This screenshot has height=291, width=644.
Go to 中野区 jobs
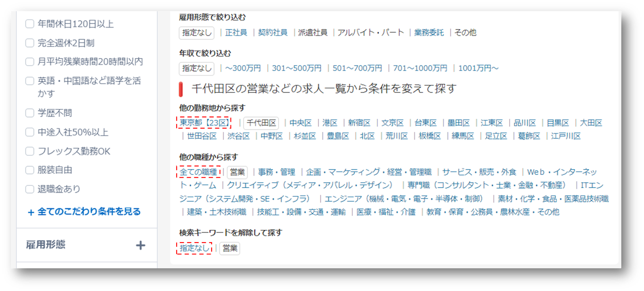[272, 136]
